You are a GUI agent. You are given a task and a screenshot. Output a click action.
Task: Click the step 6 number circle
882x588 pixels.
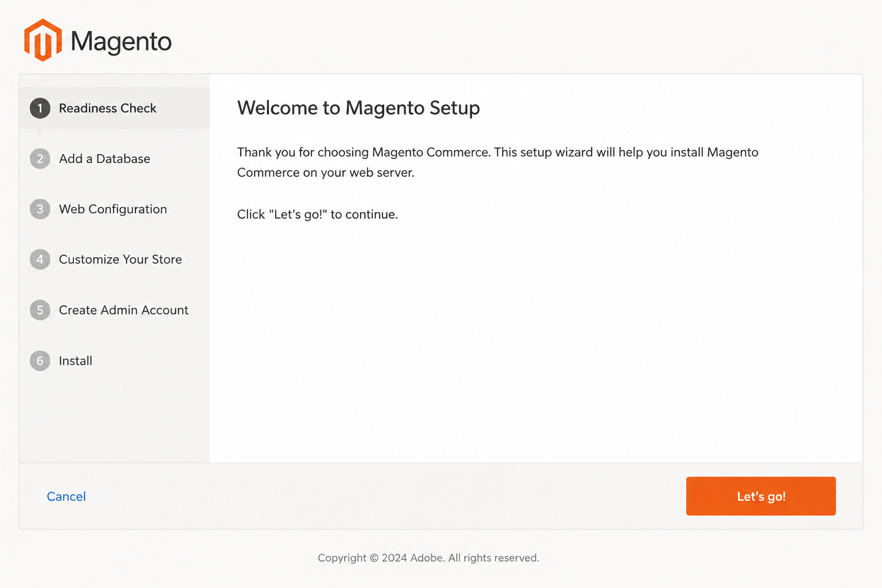(x=40, y=361)
